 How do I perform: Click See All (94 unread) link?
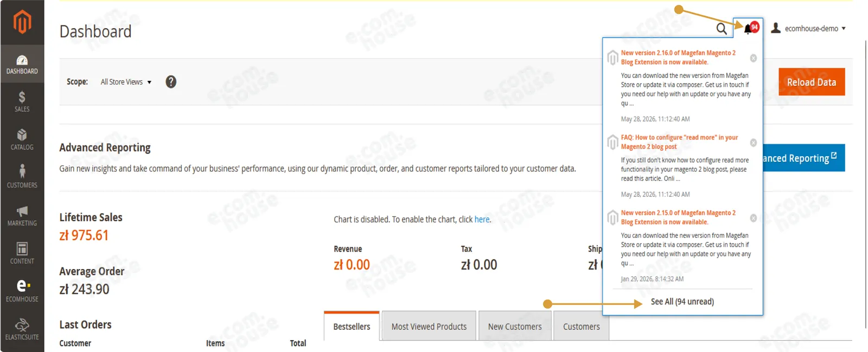pyautogui.click(x=682, y=302)
